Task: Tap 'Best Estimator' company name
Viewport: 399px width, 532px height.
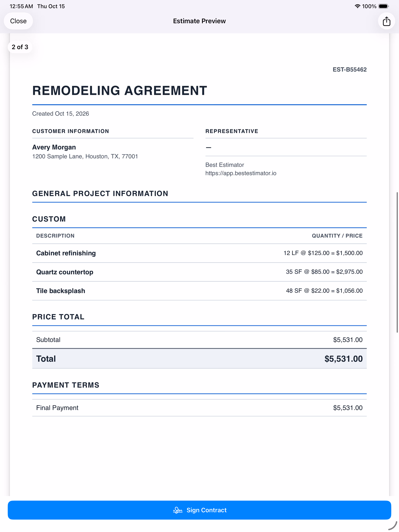Action: pos(225,165)
